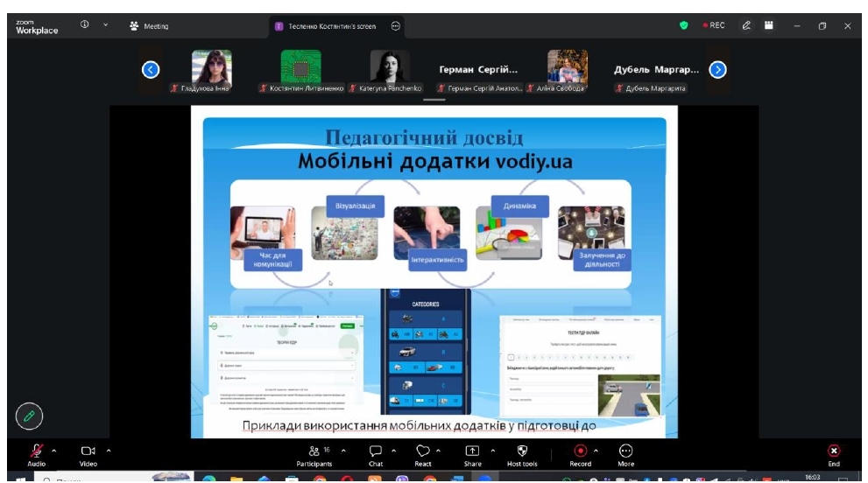
Task: Expand share options arrow next to Share
Action: (492, 451)
